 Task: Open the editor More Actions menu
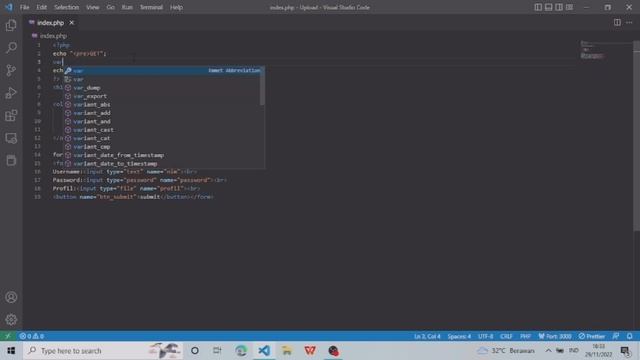629,22
